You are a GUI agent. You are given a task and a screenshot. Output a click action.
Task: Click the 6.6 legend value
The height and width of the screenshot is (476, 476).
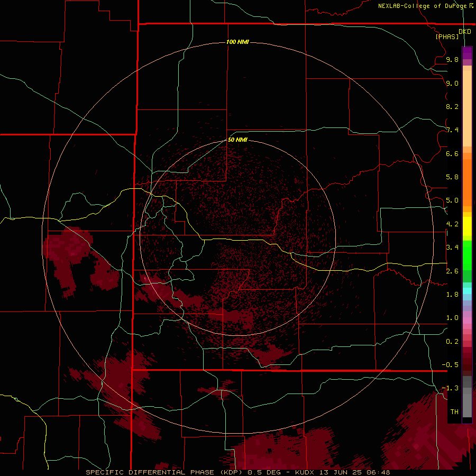[x=452, y=153]
